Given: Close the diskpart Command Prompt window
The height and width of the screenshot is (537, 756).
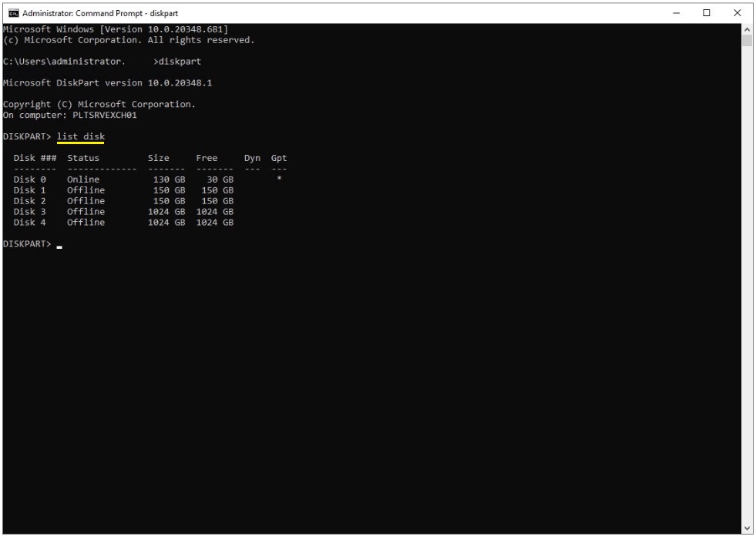Looking at the screenshot, I should point(737,13).
